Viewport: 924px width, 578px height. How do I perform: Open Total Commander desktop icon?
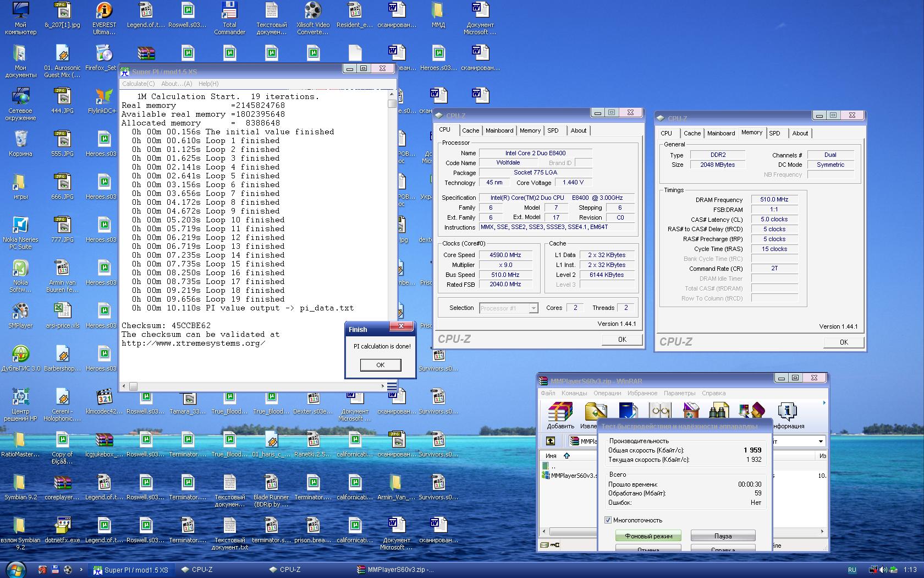click(229, 18)
